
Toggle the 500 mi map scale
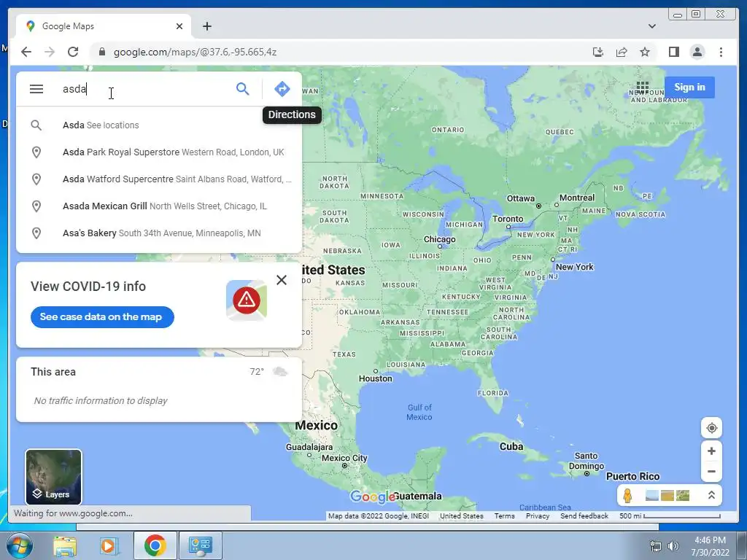pos(670,516)
